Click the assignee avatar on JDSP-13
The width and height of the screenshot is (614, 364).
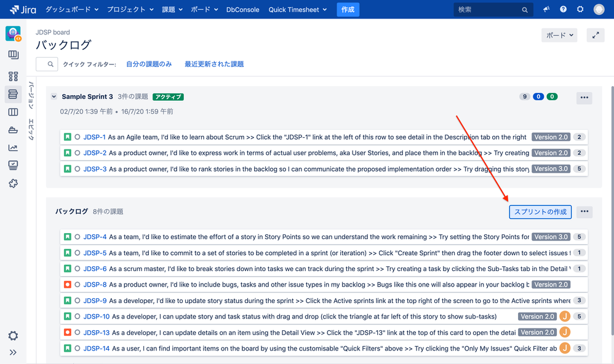pos(565,332)
